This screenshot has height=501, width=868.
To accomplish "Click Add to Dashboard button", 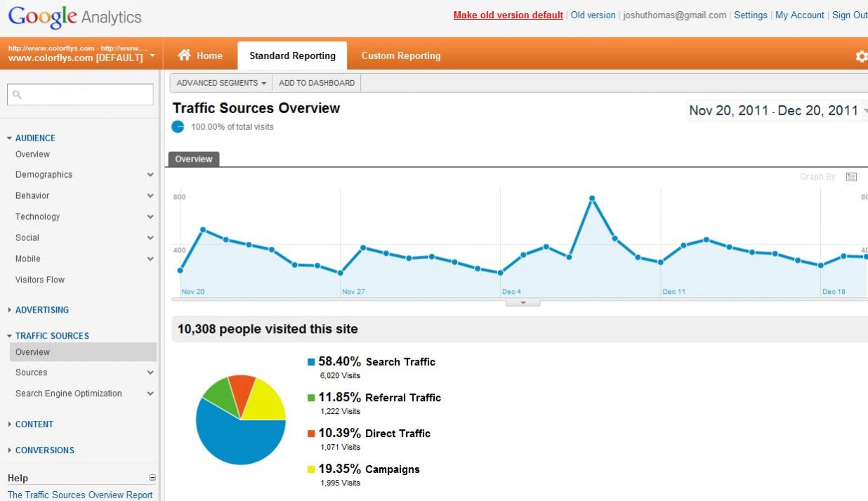I will 317,83.
